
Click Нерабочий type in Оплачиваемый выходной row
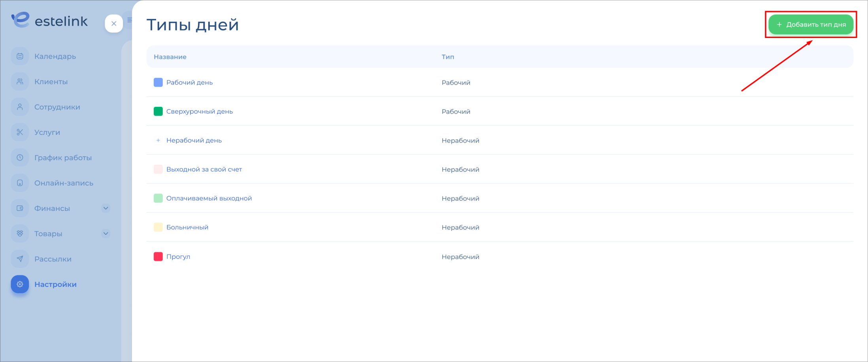pyautogui.click(x=460, y=198)
